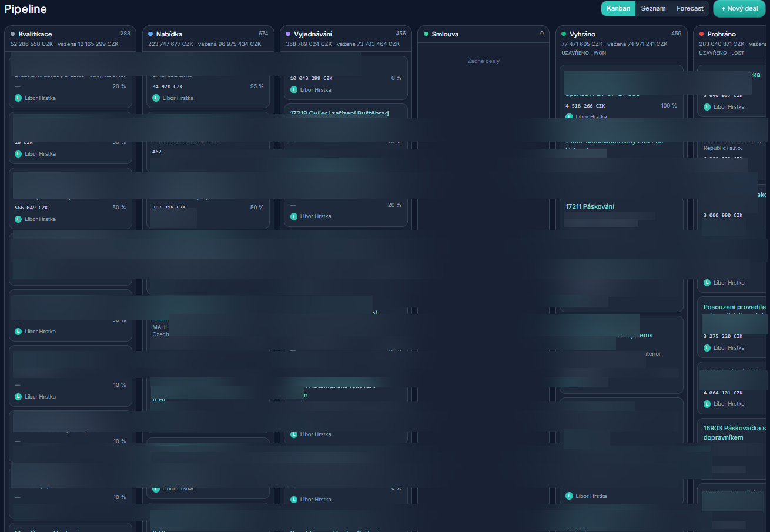
Task: Click owner avatar on 4 064 101 CZK card
Action: 707,404
